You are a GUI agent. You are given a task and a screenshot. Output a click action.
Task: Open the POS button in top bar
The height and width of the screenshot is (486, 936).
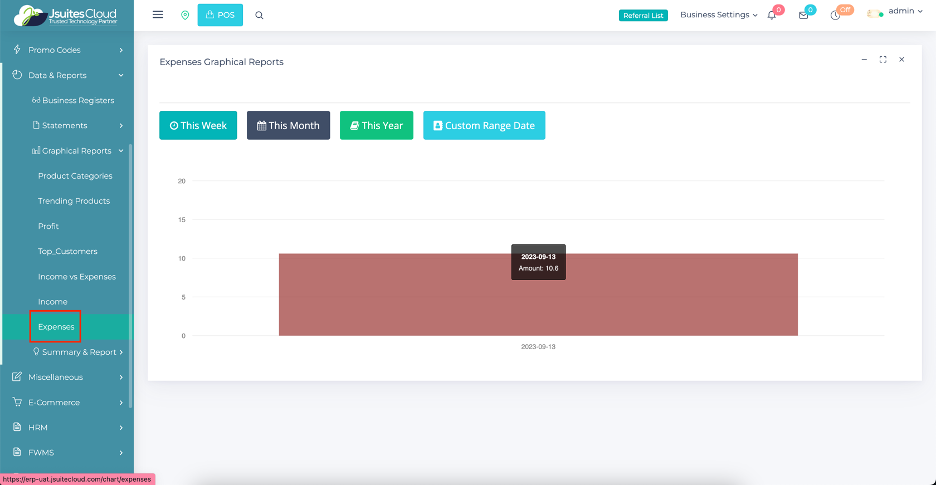point(220,15)
